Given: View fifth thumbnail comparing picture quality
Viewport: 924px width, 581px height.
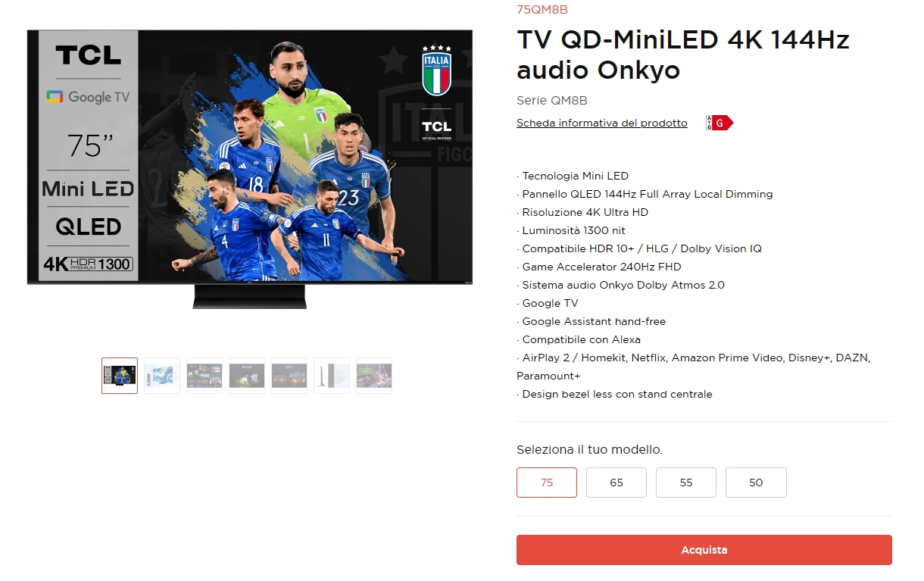Looking at the screenshot, I should [x=289, y=376].
